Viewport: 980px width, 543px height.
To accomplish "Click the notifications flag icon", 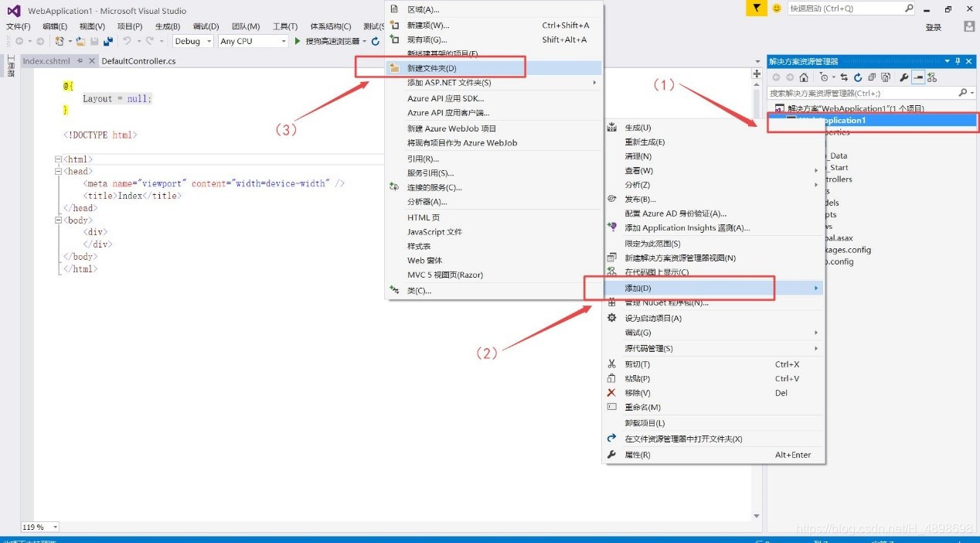I will pyautogui.click(x=757, y=8).
